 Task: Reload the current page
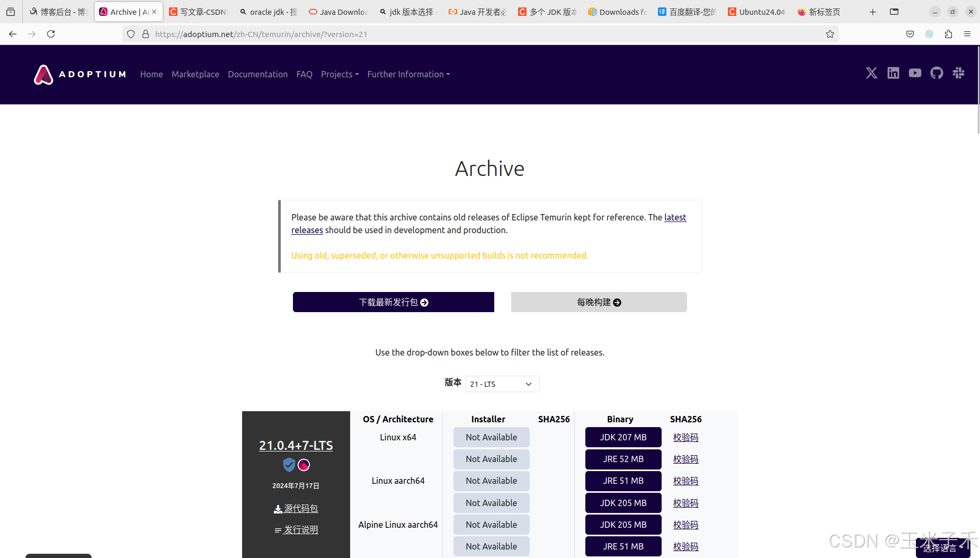point(51,34)
